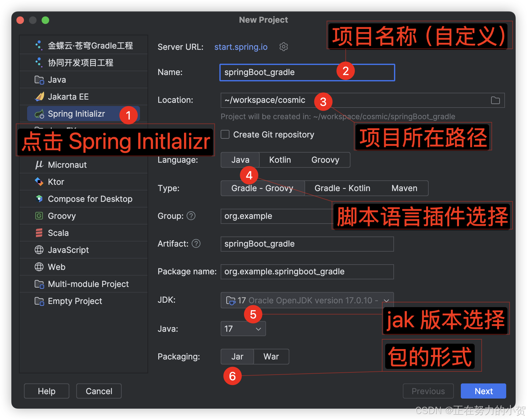Select Micronaut generator
Viewport: 527px width, 420px height.
point(84,165)
